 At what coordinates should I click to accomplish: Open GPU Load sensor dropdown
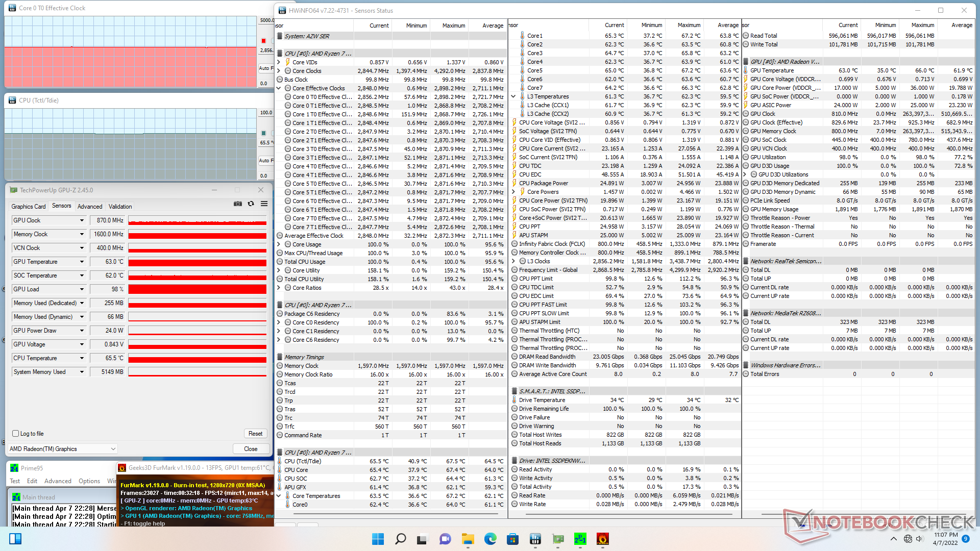(82, 289)
